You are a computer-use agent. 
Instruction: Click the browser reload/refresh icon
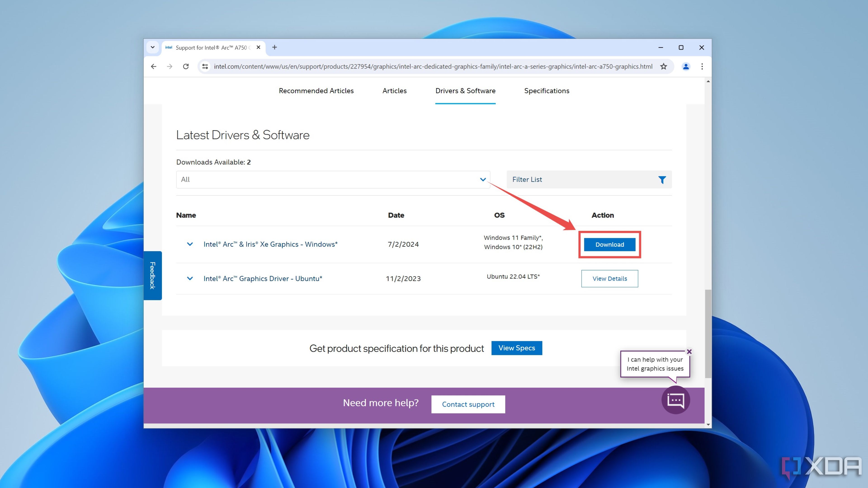pyautogui.click(x=186, y=66)
